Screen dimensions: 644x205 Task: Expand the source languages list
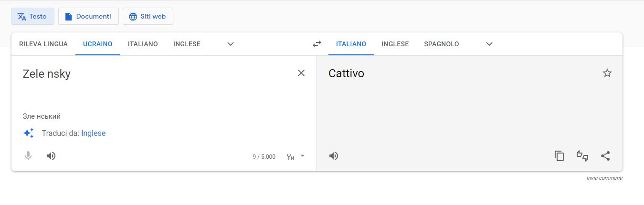231,44
